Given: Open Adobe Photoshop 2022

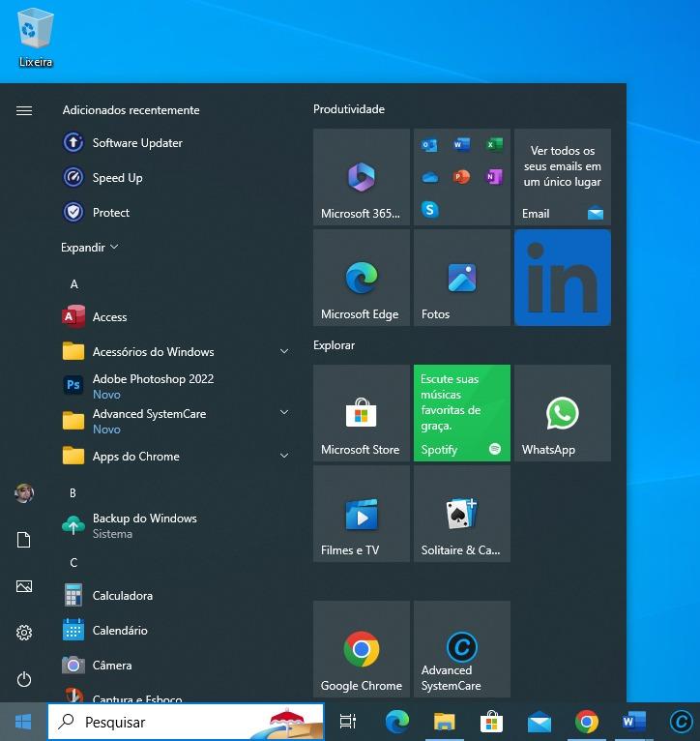Looking at the screenshot, I should [x=138, y=386].
